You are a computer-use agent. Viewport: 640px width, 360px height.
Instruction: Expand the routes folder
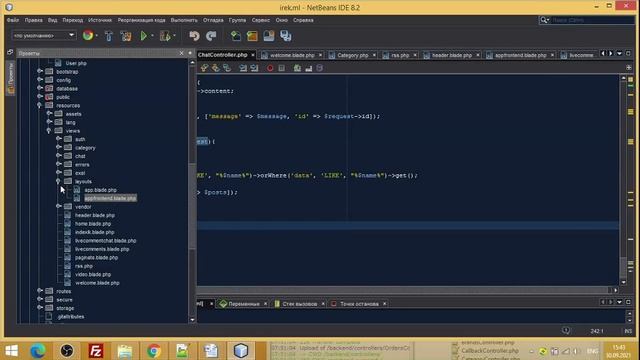[x=40, y=291]
